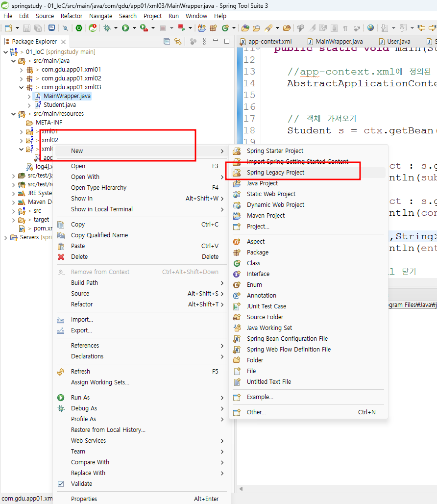437x504 pixels.
Task: Click the Save toolbar icon
Action: coord(26,28)
